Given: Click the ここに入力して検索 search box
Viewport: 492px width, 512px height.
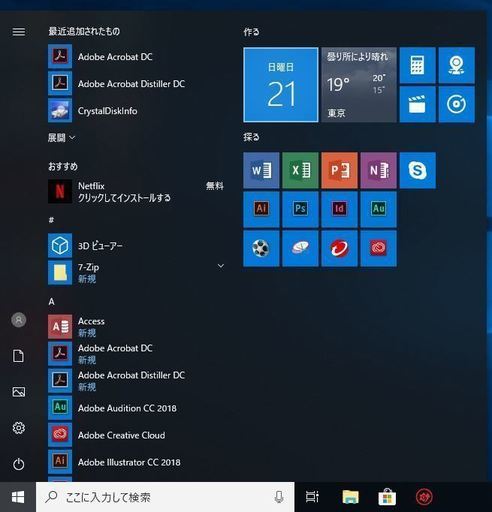Looking at the screenshot, I should (165, 497).
